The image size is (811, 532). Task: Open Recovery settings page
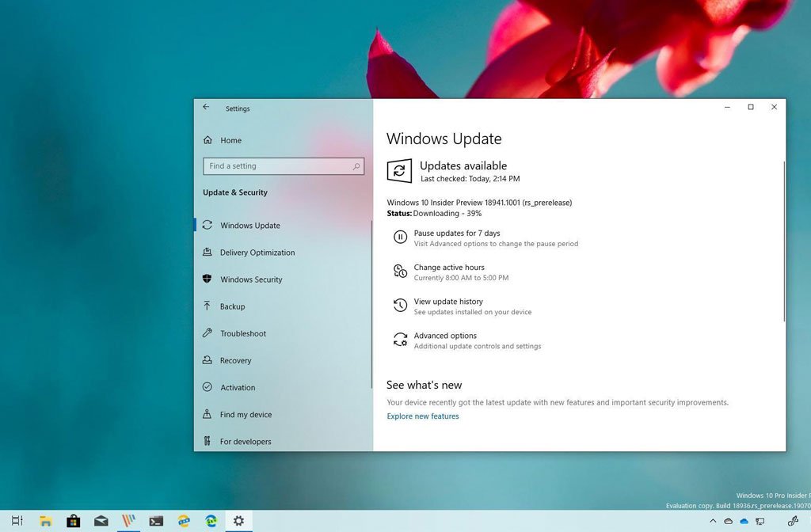tap(235, 360)
